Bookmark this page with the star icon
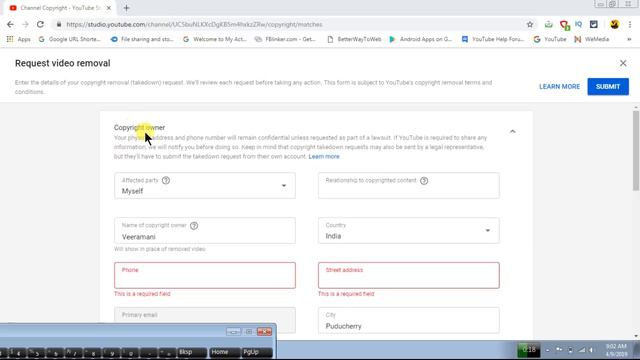The image size is (640, 360). pos(530,24)
